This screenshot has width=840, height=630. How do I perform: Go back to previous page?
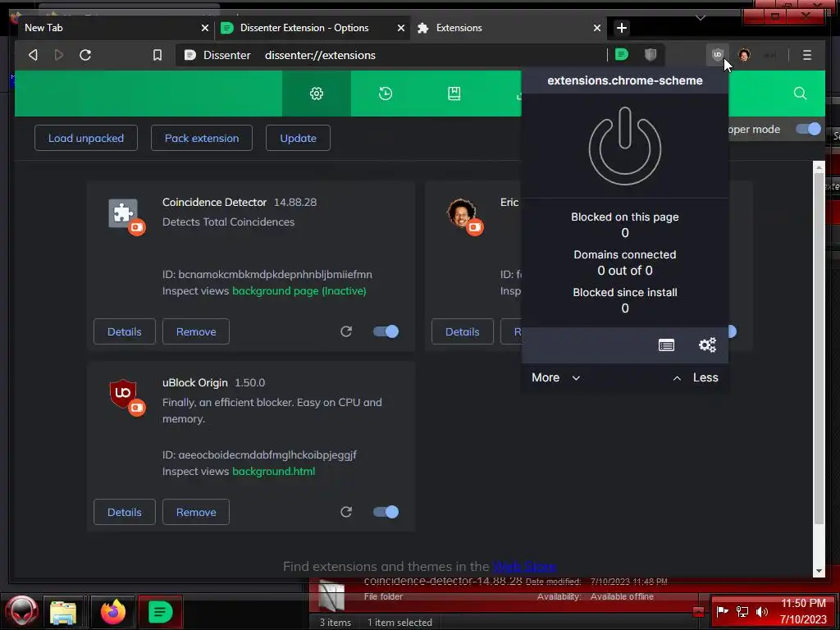click(x=33, y=55)
